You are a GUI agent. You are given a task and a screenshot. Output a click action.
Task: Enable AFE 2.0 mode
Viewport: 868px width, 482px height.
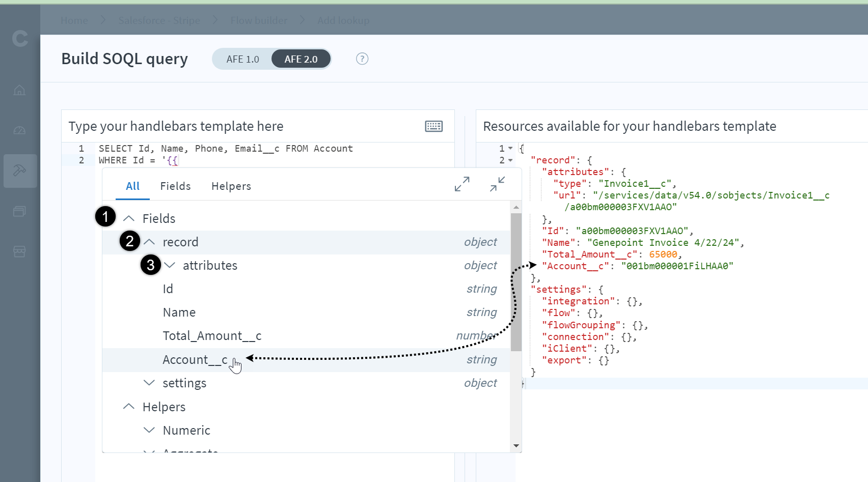point(301,59)
